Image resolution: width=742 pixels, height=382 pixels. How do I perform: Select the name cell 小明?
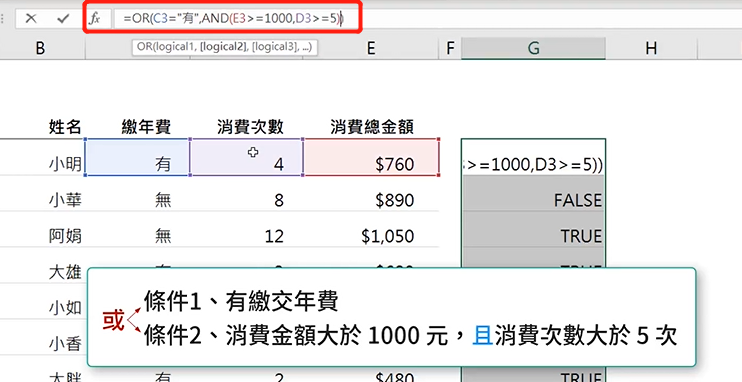pos(65,164)
